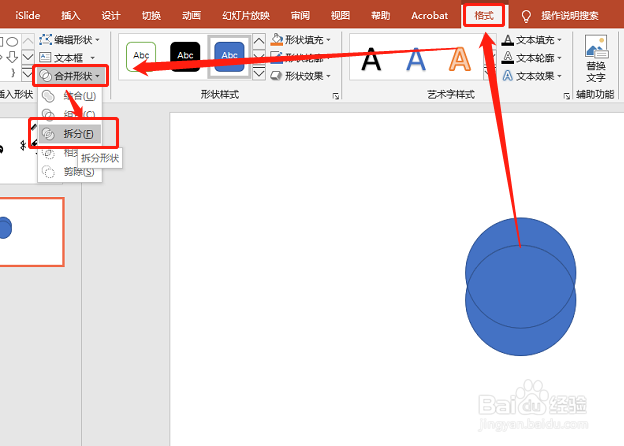Click the lightbulb Tell Me icon
This screenshot has height=446, width=624.
(526, 16)
